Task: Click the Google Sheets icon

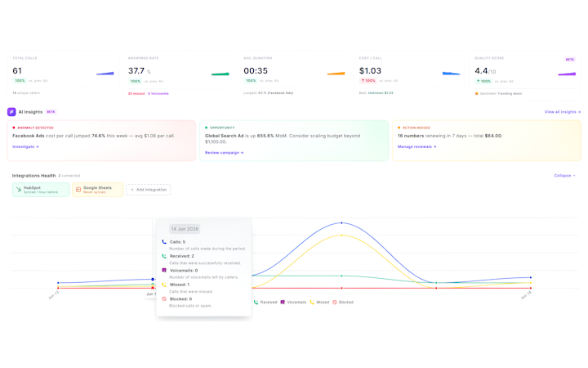Action: pyautogui.click(x=78, y=190)
